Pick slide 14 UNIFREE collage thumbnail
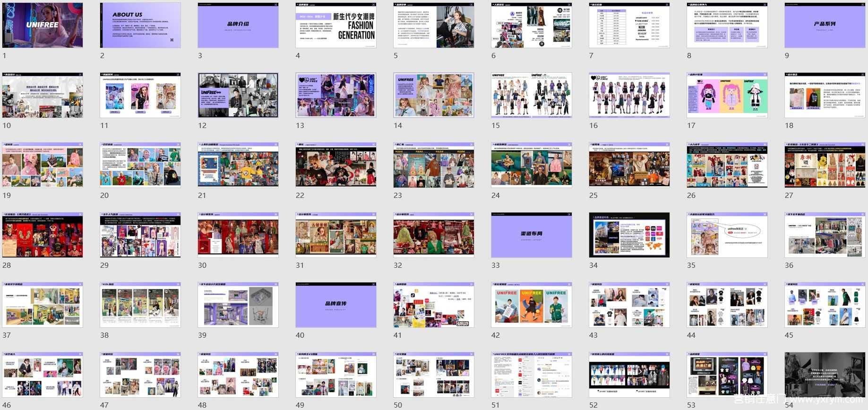The image size is (868, 410). coord(434,95)
